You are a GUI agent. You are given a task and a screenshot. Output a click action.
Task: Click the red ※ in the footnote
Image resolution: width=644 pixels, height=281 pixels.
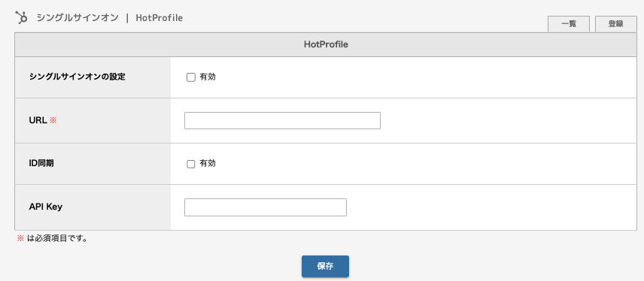(20, 238)
